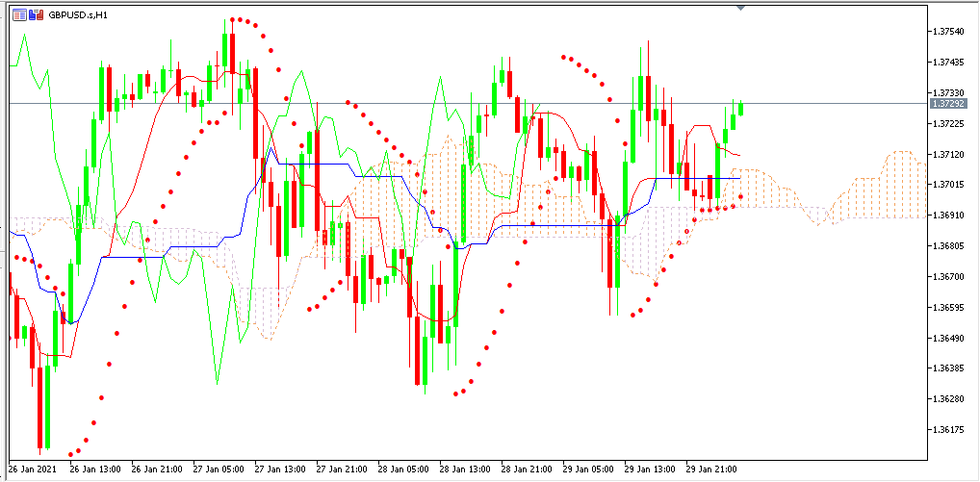Click the chart shift triangle marker at top
980x482 pixels.
click(x=740, y=8)
